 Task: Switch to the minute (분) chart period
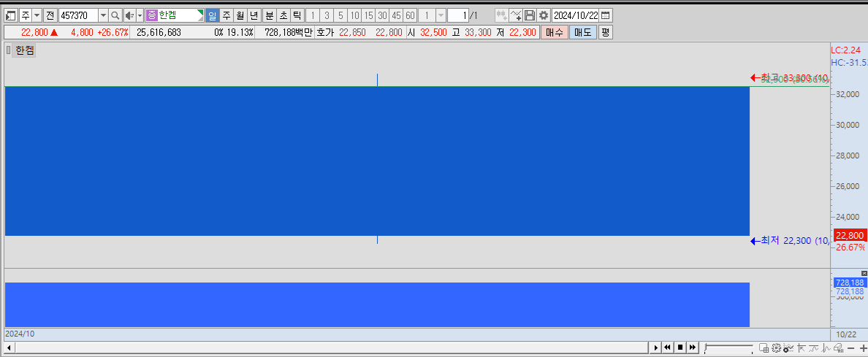pos(269,15)
